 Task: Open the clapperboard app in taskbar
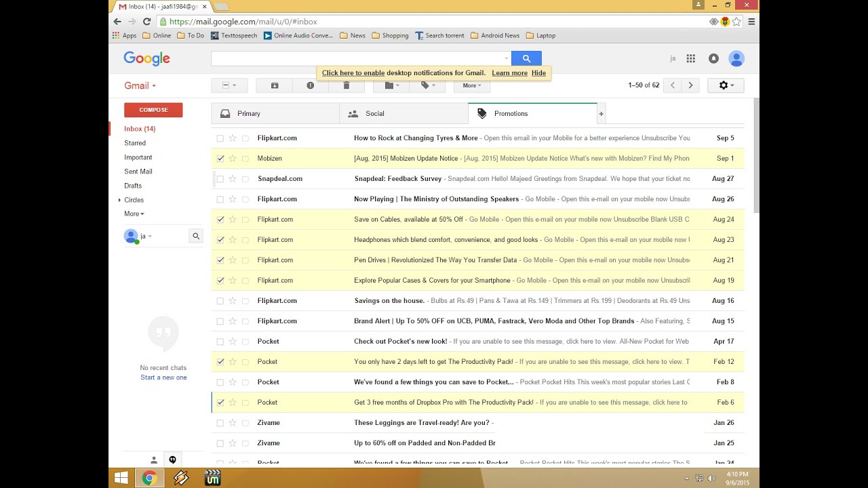[x=212, y=478]
